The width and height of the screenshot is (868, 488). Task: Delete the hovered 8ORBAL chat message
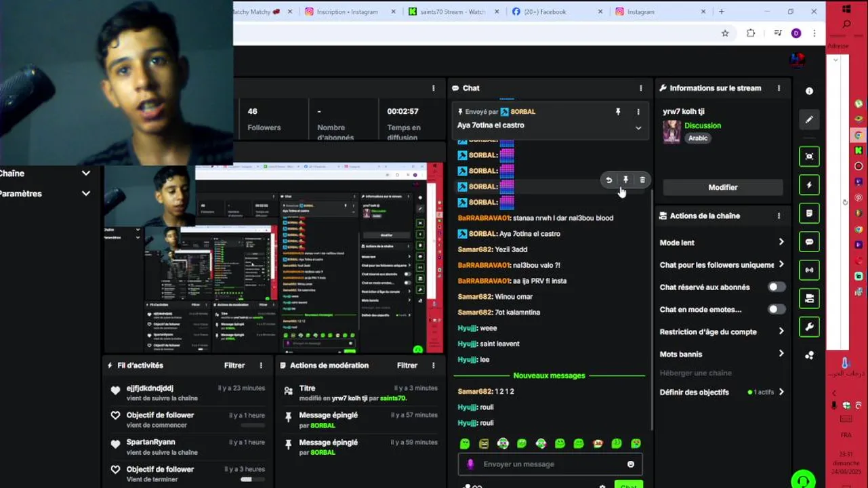[x=642, y=180]
